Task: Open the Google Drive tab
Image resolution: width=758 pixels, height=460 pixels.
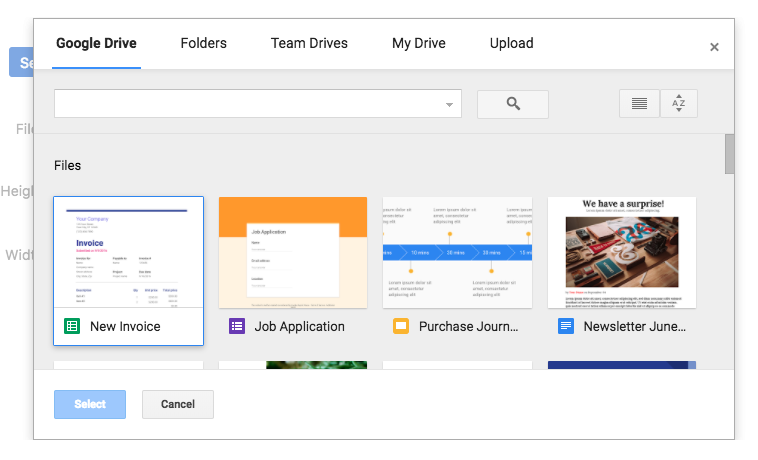Action: 96,43
